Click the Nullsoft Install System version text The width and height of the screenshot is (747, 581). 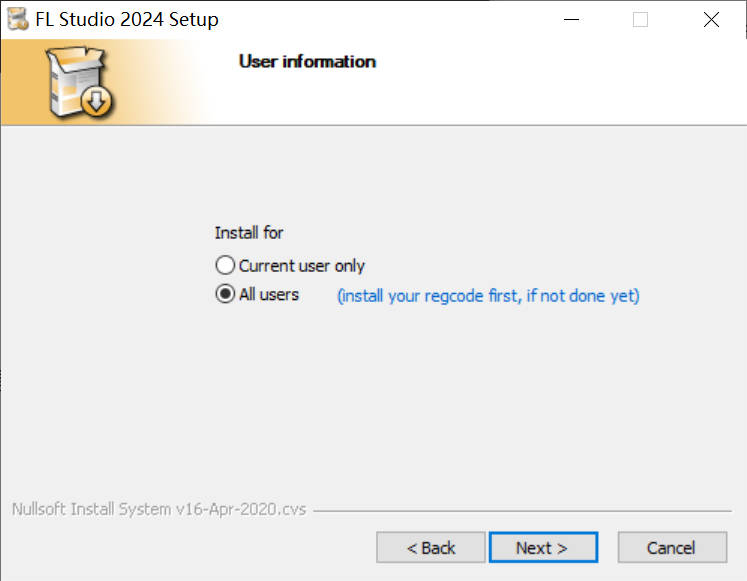coord(159,509)
